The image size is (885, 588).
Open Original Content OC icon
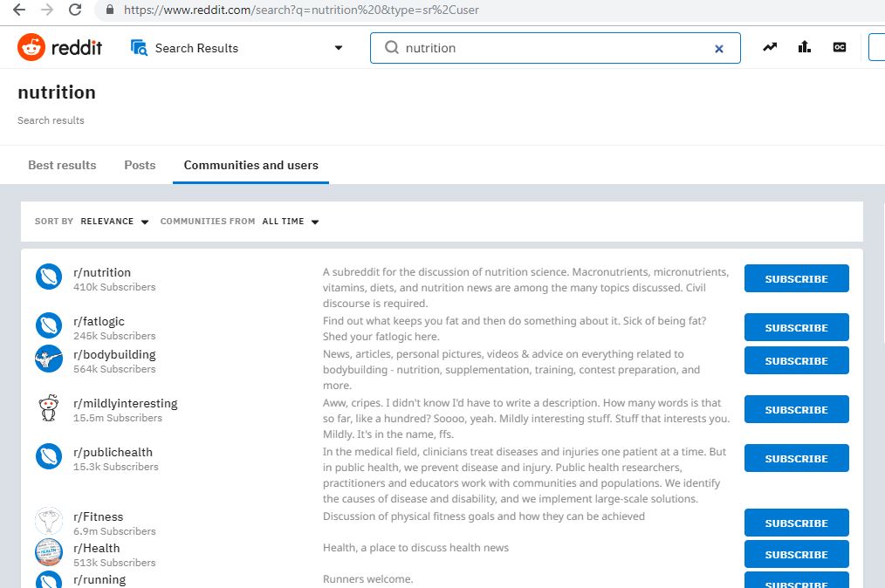coord(840,47)
